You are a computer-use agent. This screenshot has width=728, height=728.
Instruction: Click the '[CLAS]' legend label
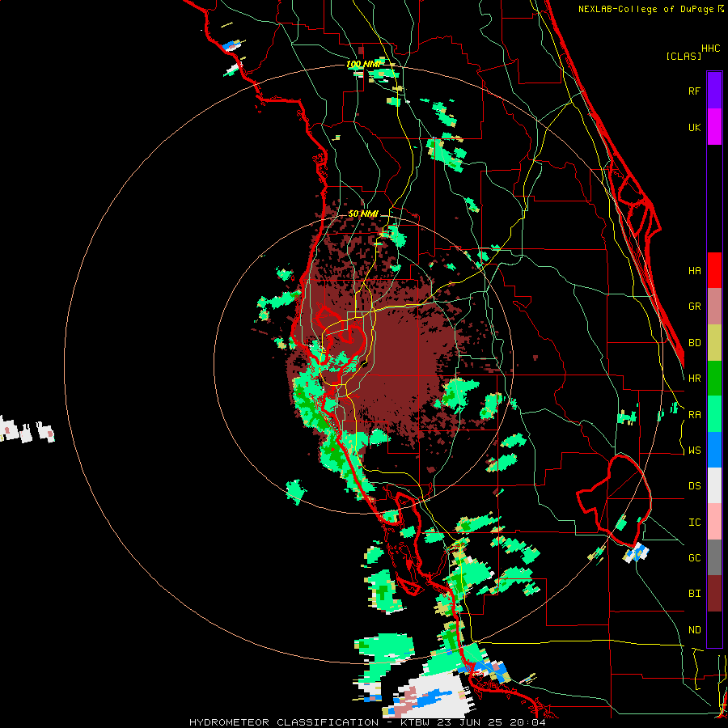pos(684,56)
